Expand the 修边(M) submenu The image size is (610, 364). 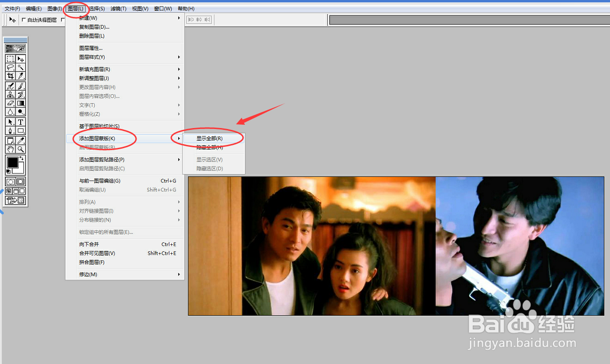coord(125,274)
